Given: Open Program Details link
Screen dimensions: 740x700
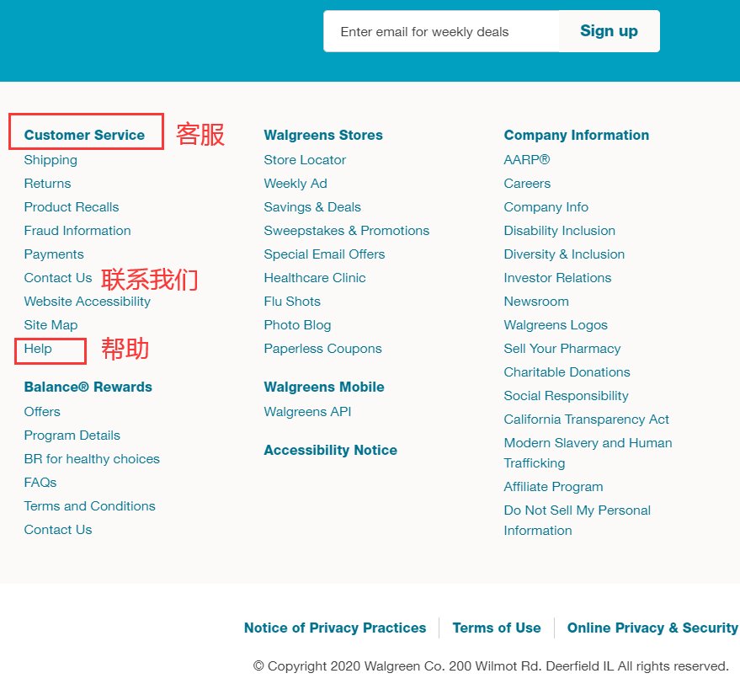Looking at the screenshot, I should pyautogui.click(x=72, y=435).
